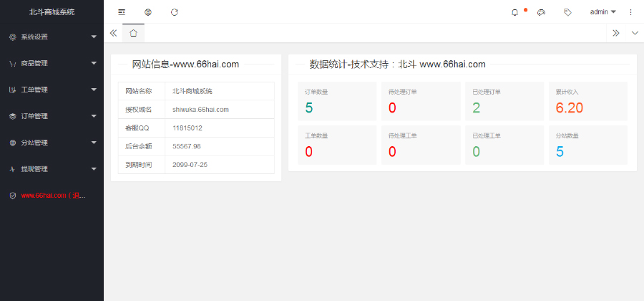Click the shield icon beside www.66hai.com
The width and height of the screenshot is (644, 301).
[x=13, y=196]
